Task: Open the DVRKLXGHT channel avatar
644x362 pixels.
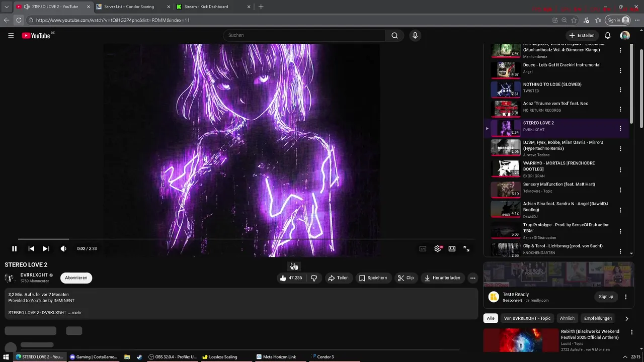Action: (10, 278)
